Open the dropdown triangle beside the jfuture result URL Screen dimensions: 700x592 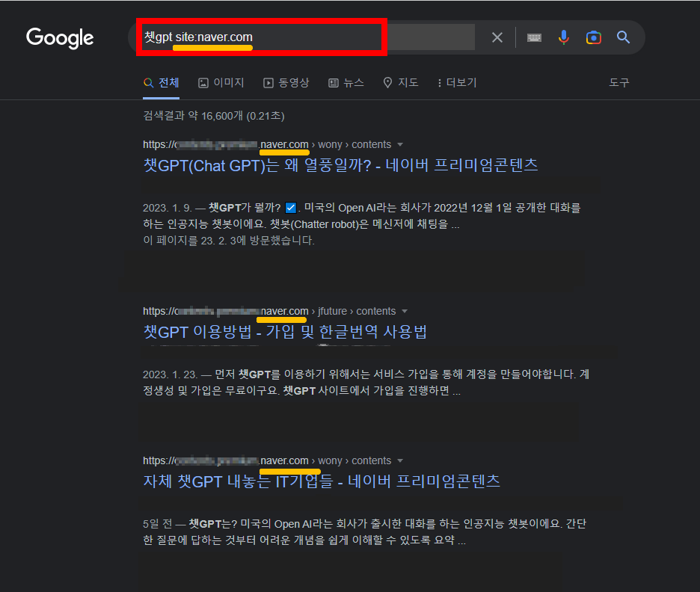(x=405, y=310)
